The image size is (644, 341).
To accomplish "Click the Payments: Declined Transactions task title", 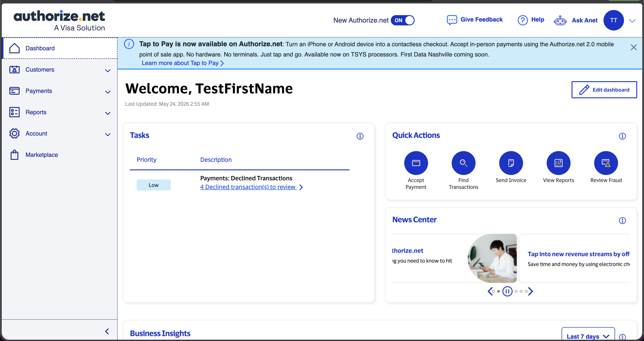I will click(246, 178).
